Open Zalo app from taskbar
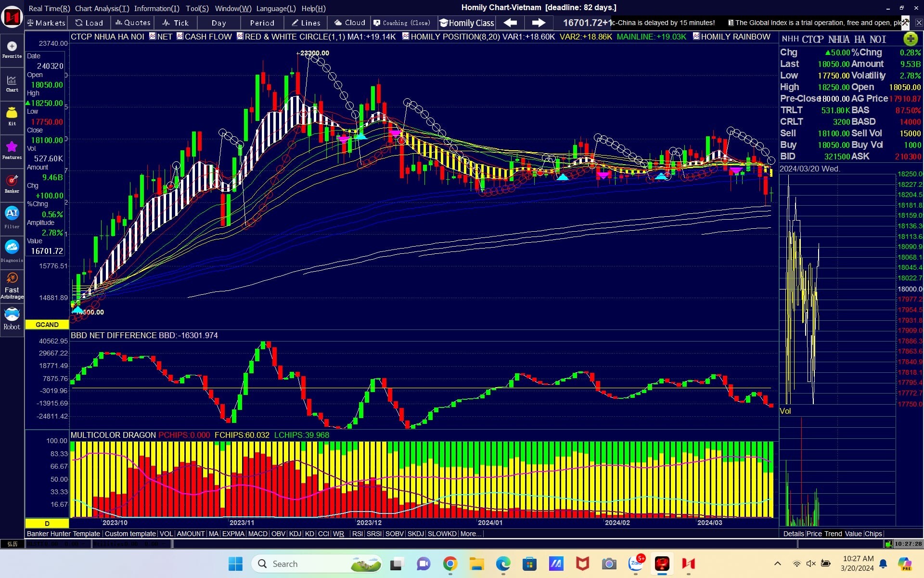 pos(636,564)
